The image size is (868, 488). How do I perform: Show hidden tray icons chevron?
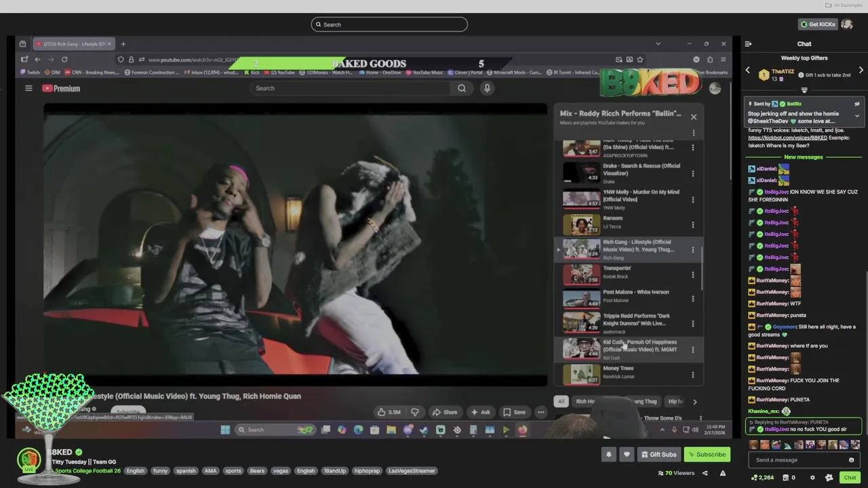click(x=663, y=430)
